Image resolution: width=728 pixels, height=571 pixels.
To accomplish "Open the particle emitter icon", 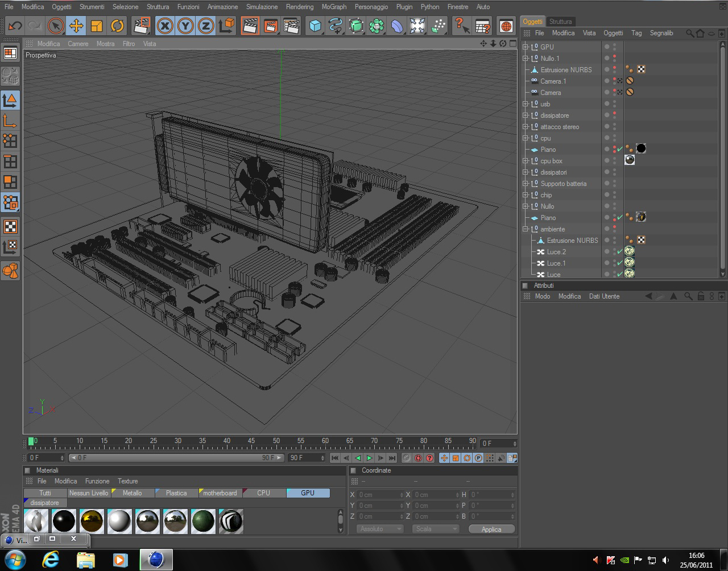I will point(439,26).
